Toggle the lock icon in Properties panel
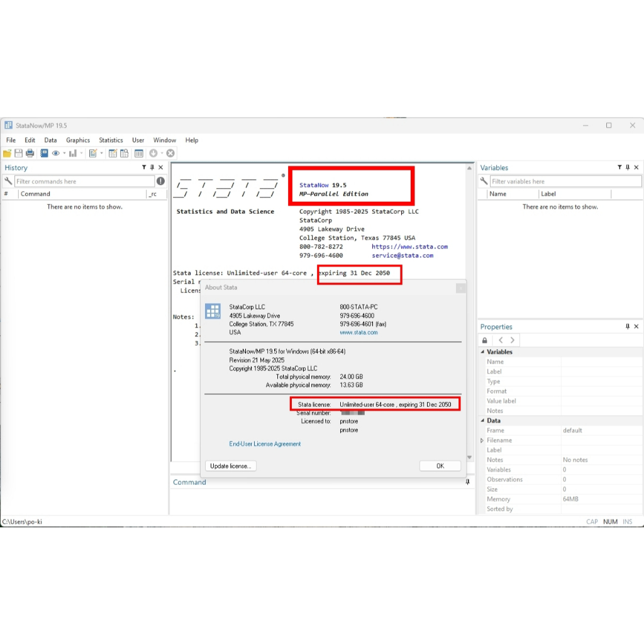644x644 pixels. (x=485, y=340)
